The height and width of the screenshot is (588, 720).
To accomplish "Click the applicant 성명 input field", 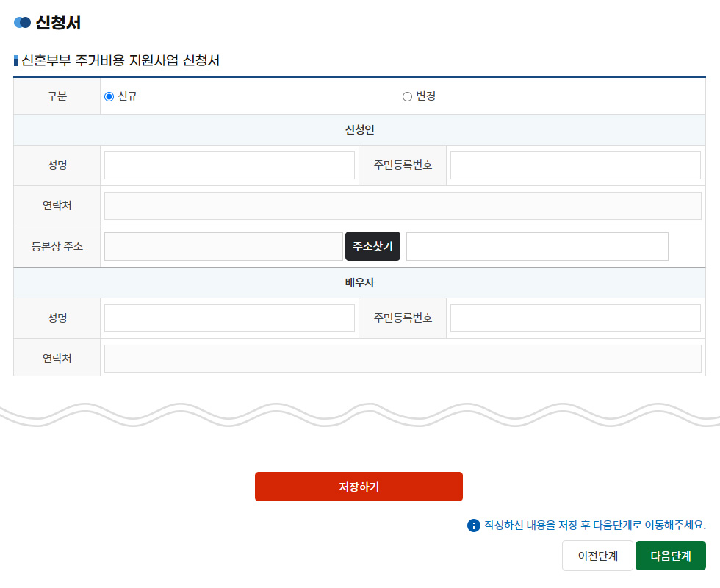I will click(x=229, y=165).
